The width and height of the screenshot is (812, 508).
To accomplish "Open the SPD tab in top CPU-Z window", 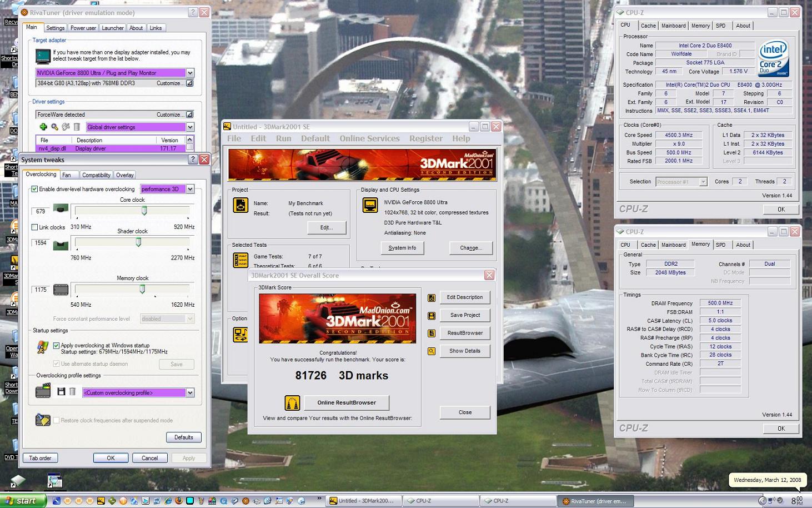I will pyautogui.click(x=720, y=26).
